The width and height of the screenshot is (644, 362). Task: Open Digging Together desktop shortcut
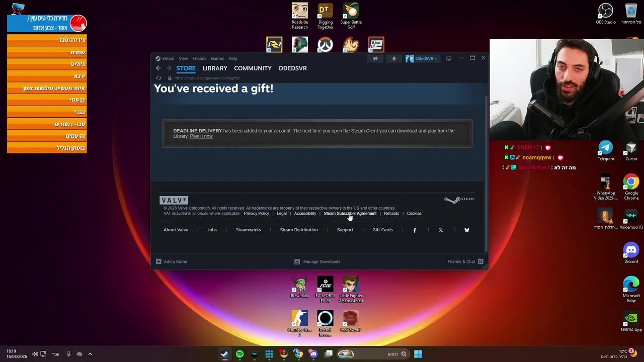326,16
